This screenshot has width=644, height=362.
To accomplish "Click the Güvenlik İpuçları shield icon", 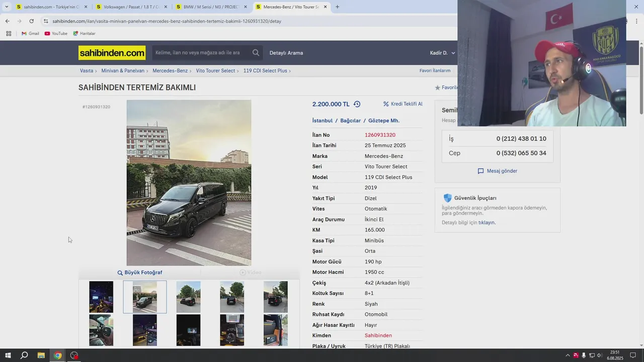I will click(447, 198).
